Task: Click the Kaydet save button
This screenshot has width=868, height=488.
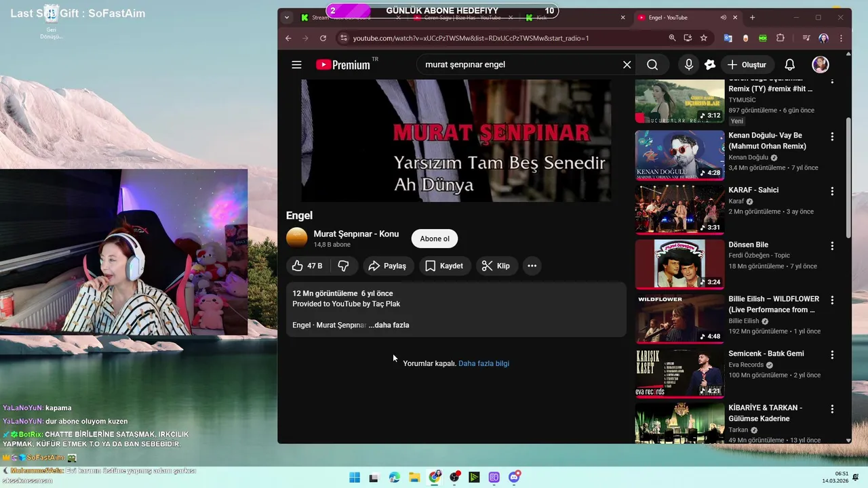Action: pos(444,266)
